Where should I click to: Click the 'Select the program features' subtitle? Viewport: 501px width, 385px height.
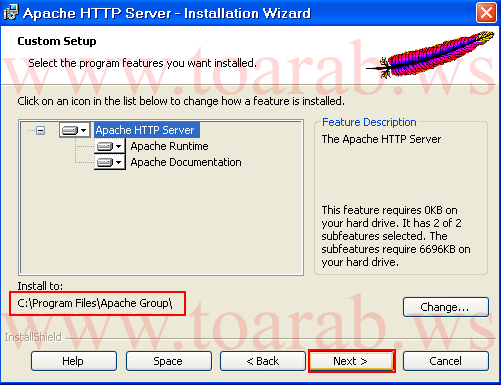coord(142,63)
